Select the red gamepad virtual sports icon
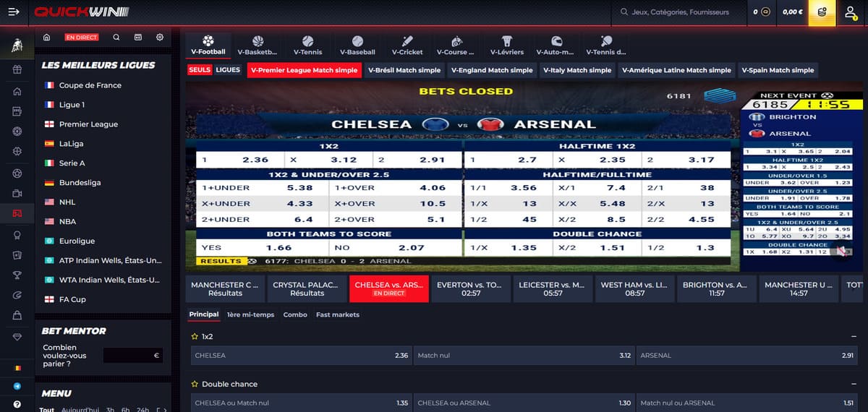This screenshot has width=868, height=412. click(17, 214)
